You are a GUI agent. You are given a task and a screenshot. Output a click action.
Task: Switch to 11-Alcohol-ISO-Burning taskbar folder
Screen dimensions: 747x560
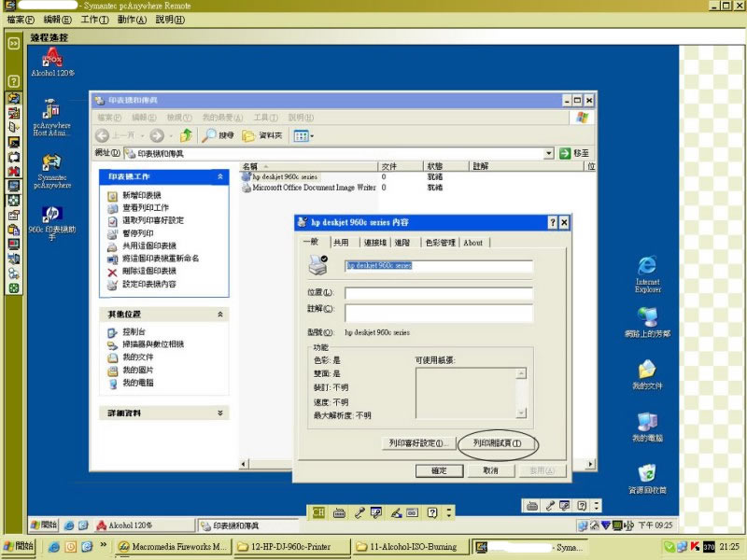pos(410,547)
